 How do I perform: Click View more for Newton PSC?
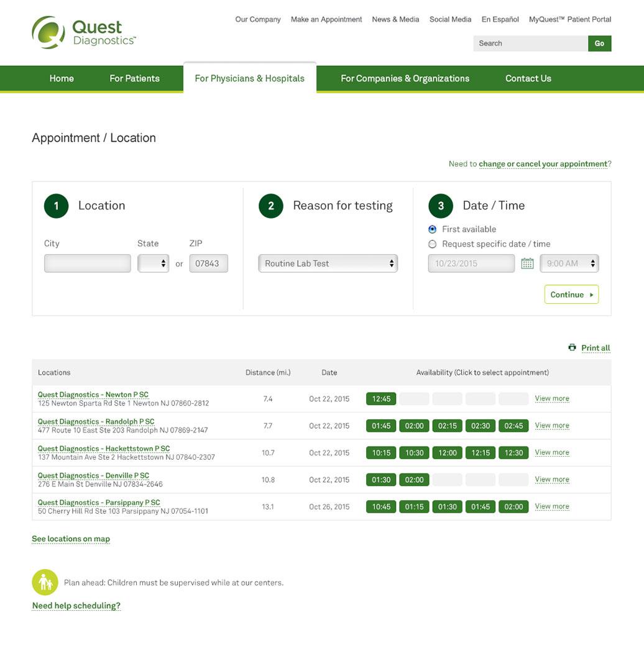pyautogui.click(x=552, y=398)
